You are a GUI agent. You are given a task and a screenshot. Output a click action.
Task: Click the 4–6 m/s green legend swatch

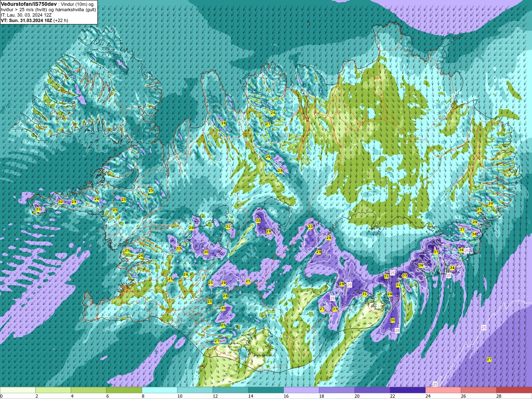click(89, 390)
